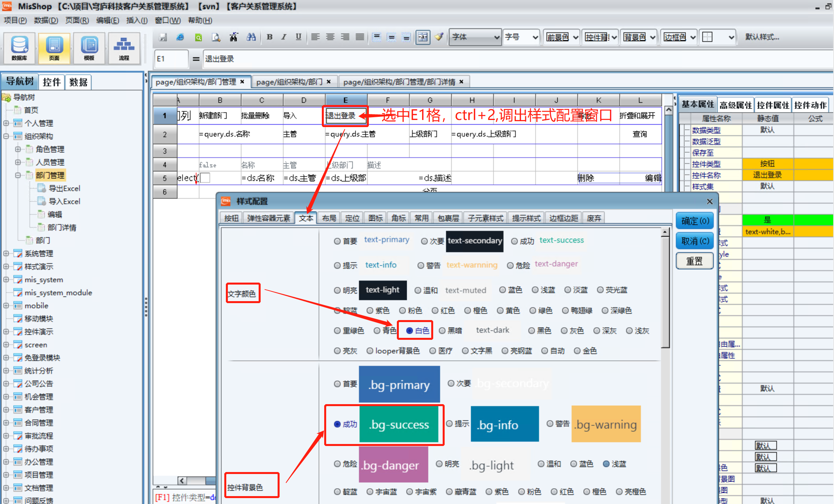
Task: Click the center align text icon
Action: (x=330, y=37)
